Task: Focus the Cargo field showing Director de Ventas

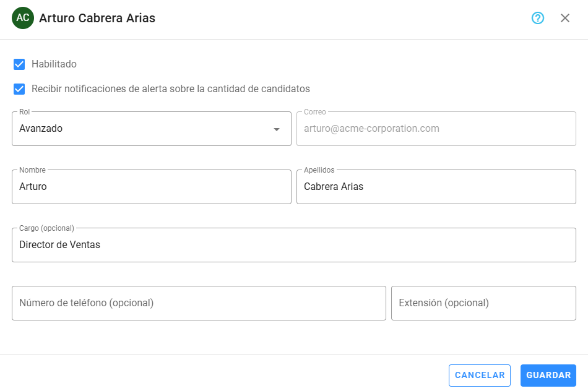Action: [294, 244]
